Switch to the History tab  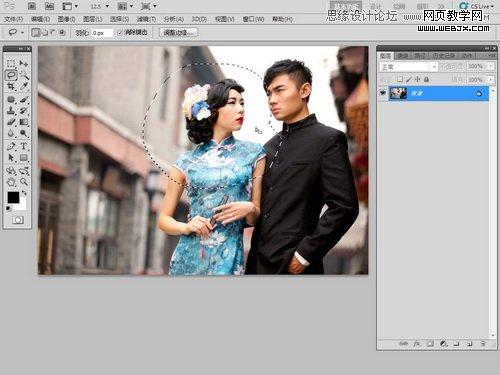point(443,56)
